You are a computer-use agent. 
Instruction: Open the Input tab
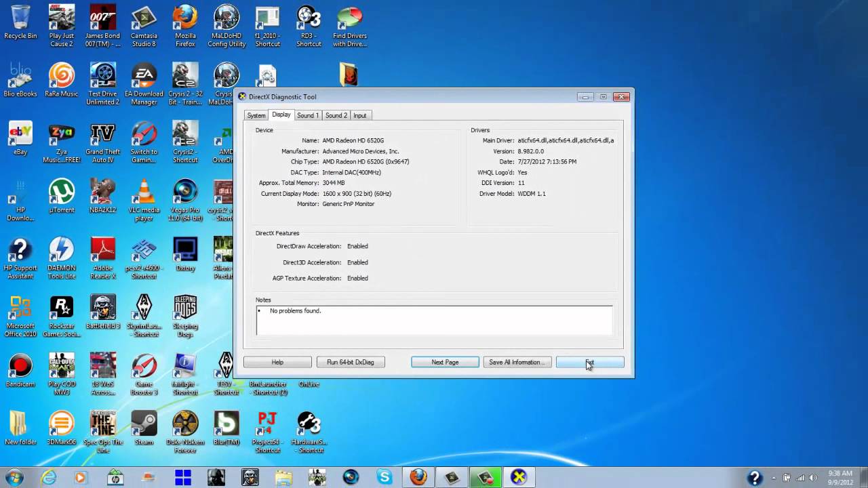[x=359, y=116]
